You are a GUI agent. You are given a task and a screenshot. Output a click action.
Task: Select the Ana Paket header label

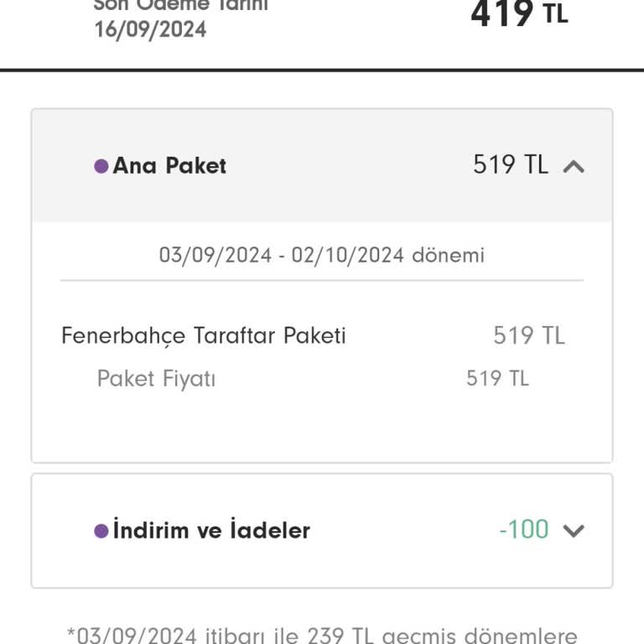(169, 166)
